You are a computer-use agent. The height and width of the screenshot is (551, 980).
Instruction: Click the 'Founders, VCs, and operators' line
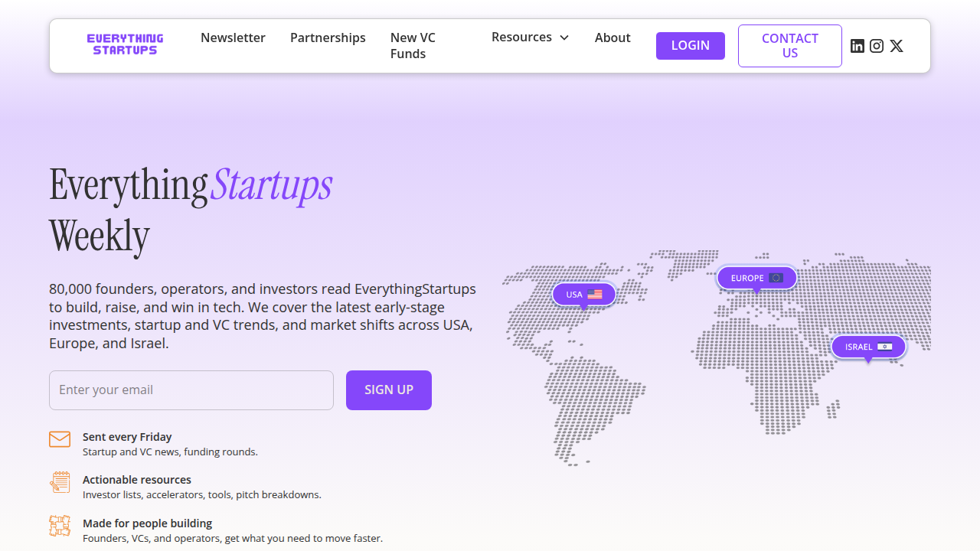click(233, 539)
